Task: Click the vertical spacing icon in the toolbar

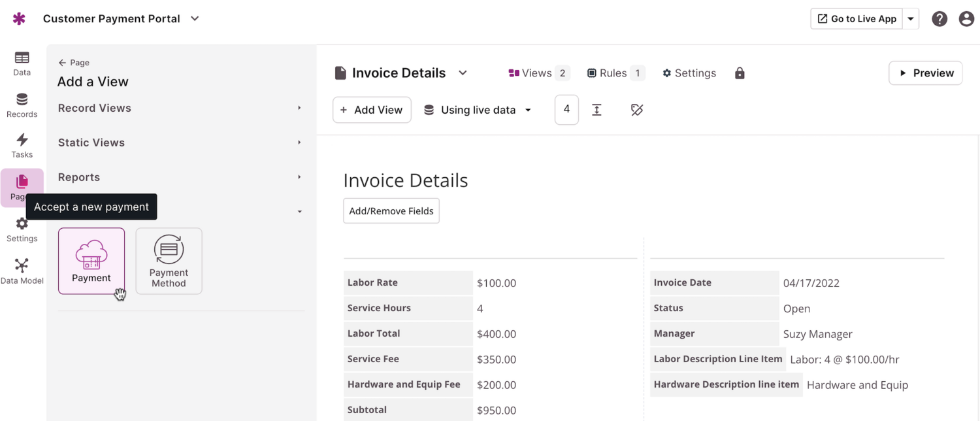Action: point(596,109)
